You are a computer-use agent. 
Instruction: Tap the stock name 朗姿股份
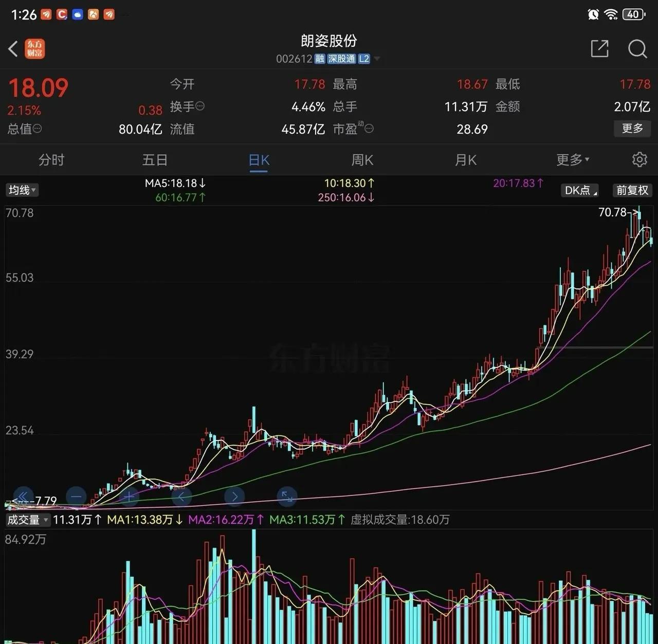coord(329,41)
